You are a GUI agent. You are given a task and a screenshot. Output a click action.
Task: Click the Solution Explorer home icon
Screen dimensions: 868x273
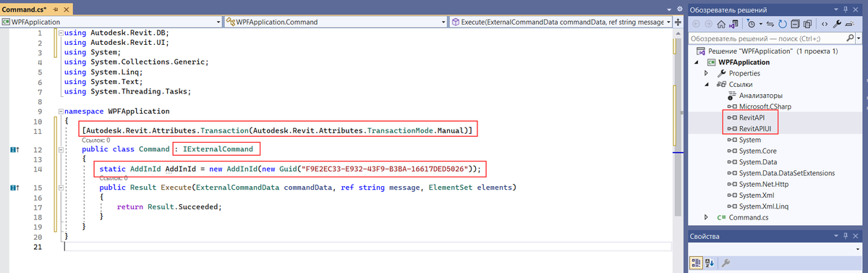tap(721, 24)
